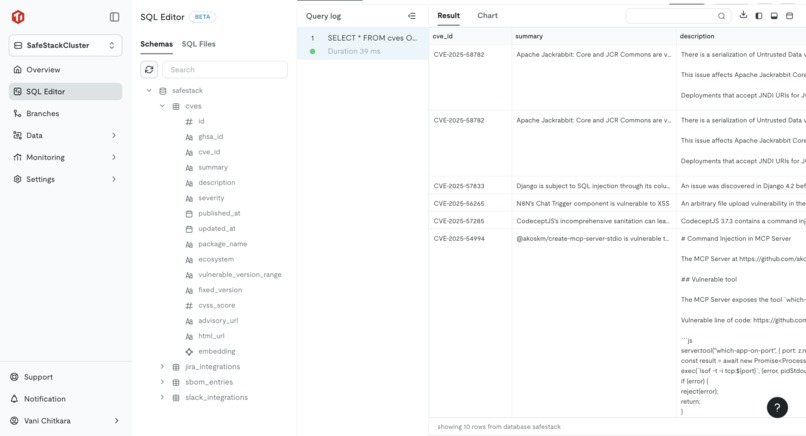806x436 pixels.
Task: Select cell CVE-2025-54994
Action: click(459, 239)
